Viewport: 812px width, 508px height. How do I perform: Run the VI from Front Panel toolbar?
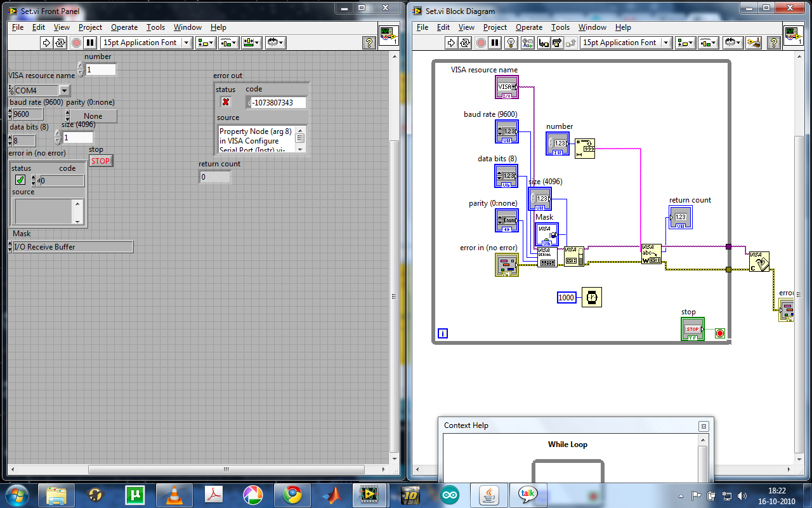(x=46, y=43)
